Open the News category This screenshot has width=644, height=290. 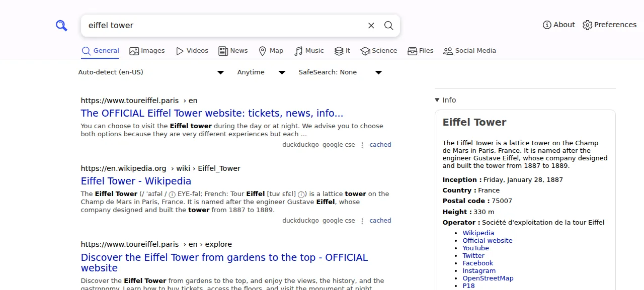233,51
